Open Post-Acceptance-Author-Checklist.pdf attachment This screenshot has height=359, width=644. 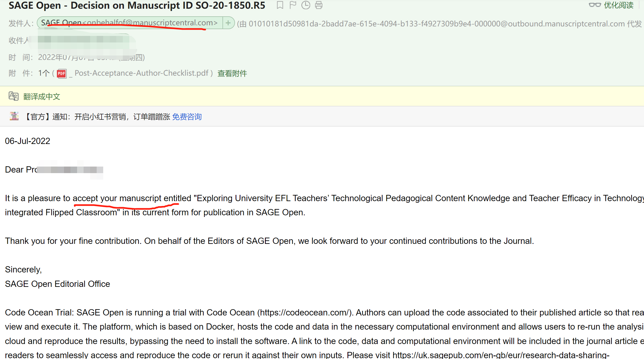tap(141, 73)
